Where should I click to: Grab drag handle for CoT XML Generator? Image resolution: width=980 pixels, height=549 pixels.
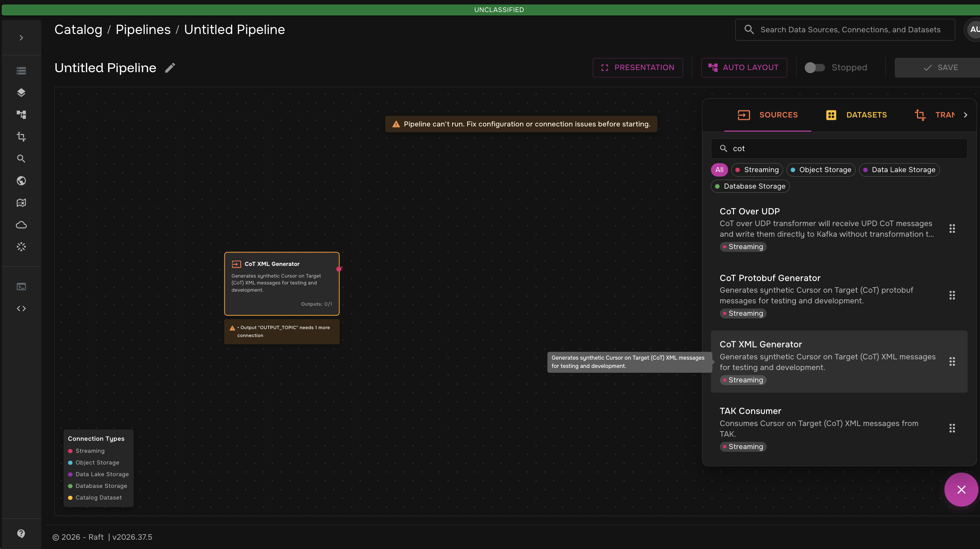pos(952,362)
